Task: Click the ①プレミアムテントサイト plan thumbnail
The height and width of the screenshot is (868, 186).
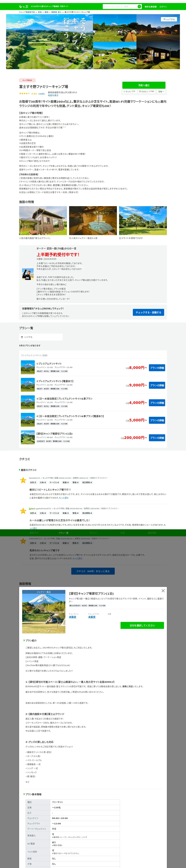Action: 28,367
